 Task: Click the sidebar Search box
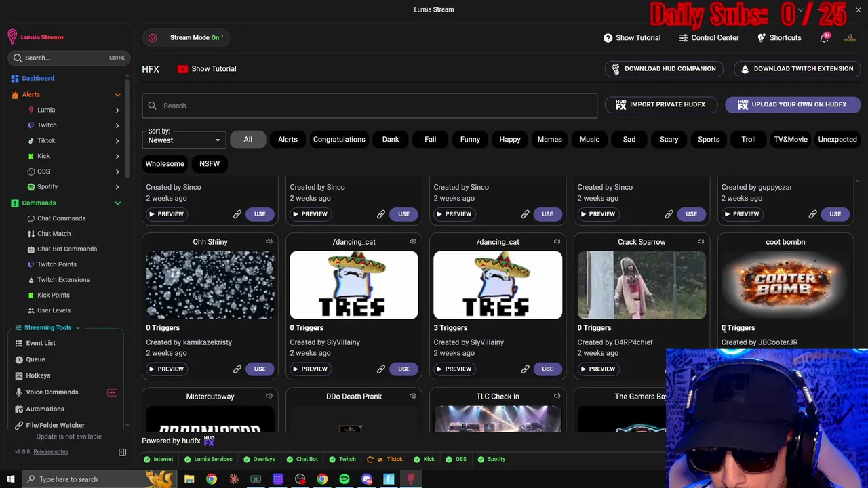coord(68,58)
